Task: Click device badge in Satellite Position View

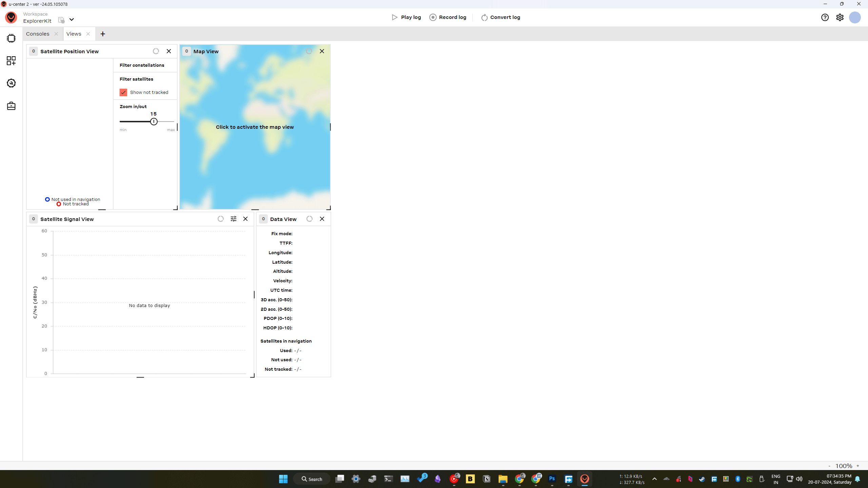Action: [33, 51]
